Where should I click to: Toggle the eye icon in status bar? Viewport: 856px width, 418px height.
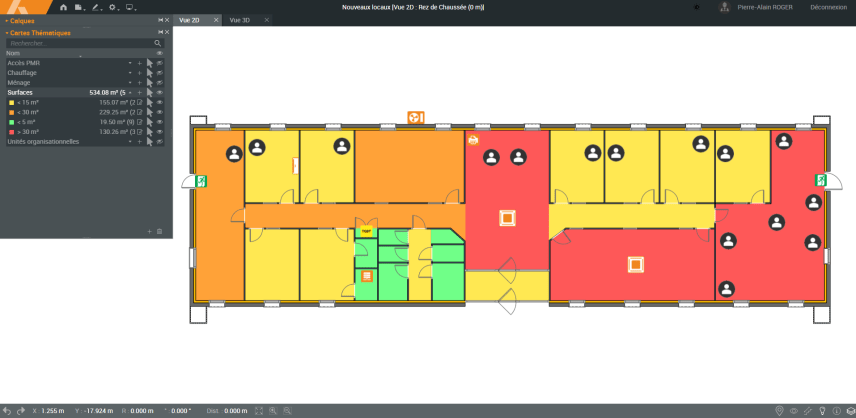pyautogui.click(x=794, y=411)
